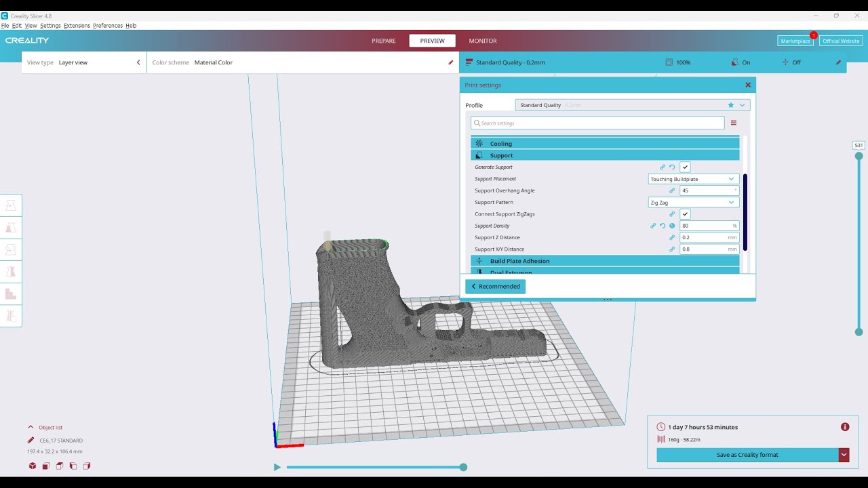
Task: Switch to top view cube icon
Action: [x=60, y=466]
